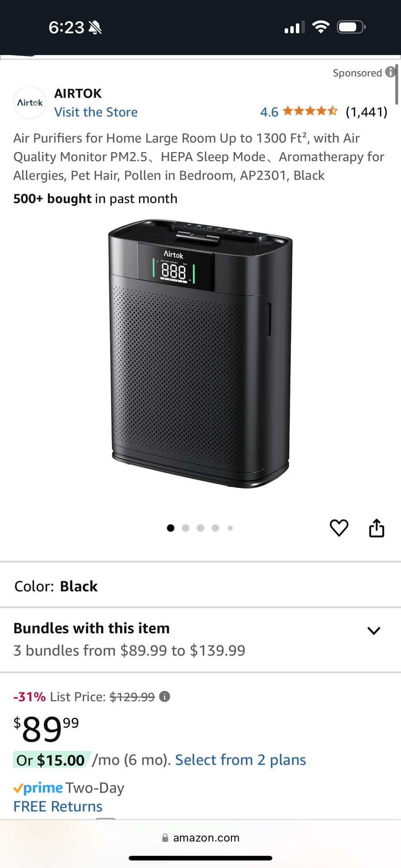401x868 pixels.
Task: Tap the share icon
Action: pyautogui.click(x=377, y=528)
